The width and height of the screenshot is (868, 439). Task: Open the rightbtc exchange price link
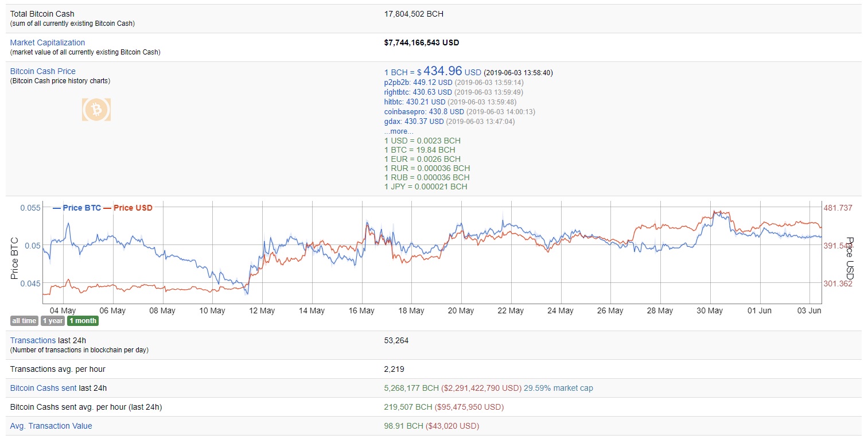pyautogui.click(x=418, y=92)
